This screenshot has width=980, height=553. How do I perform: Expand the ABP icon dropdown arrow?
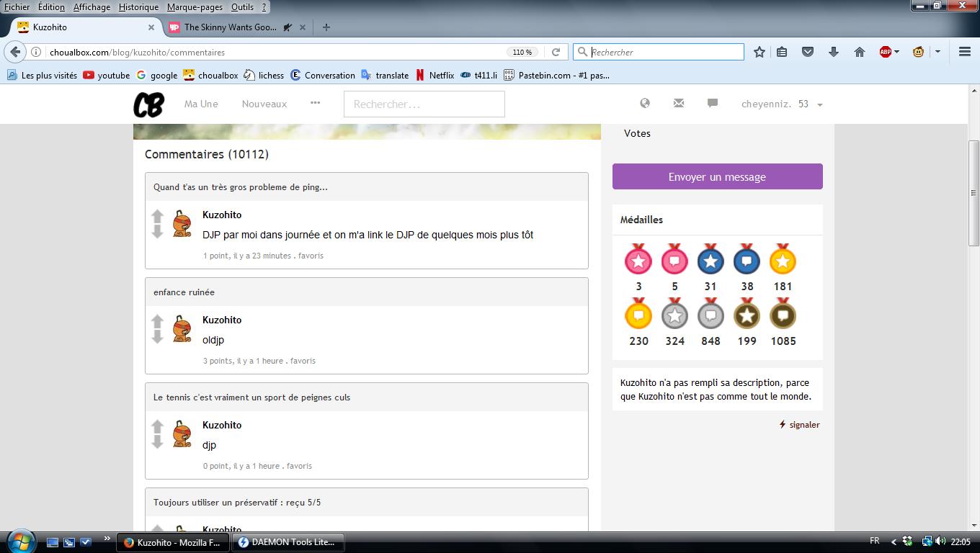click(x=897, y=52)
